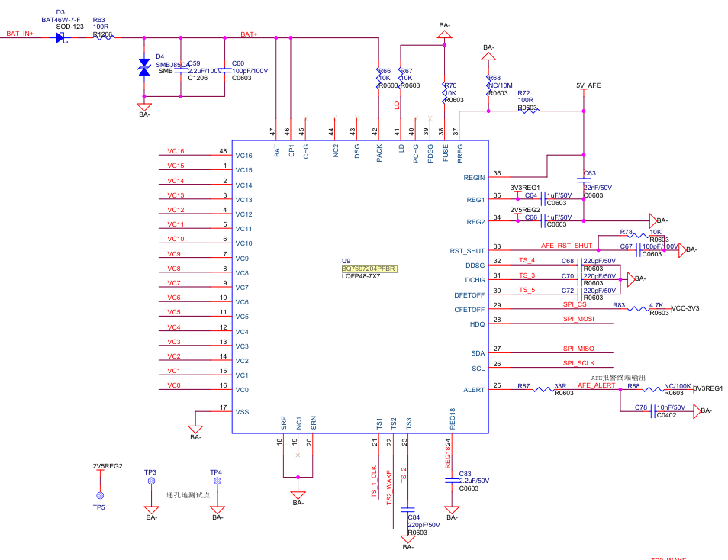
Task: Select the 3V3REG1 label near C64
Action: tap(525, 188)
